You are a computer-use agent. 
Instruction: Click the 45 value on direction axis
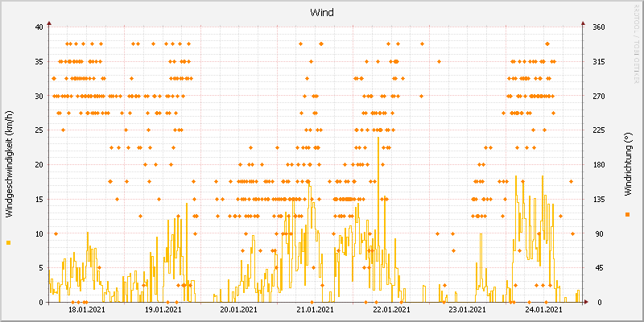point(597,268)
